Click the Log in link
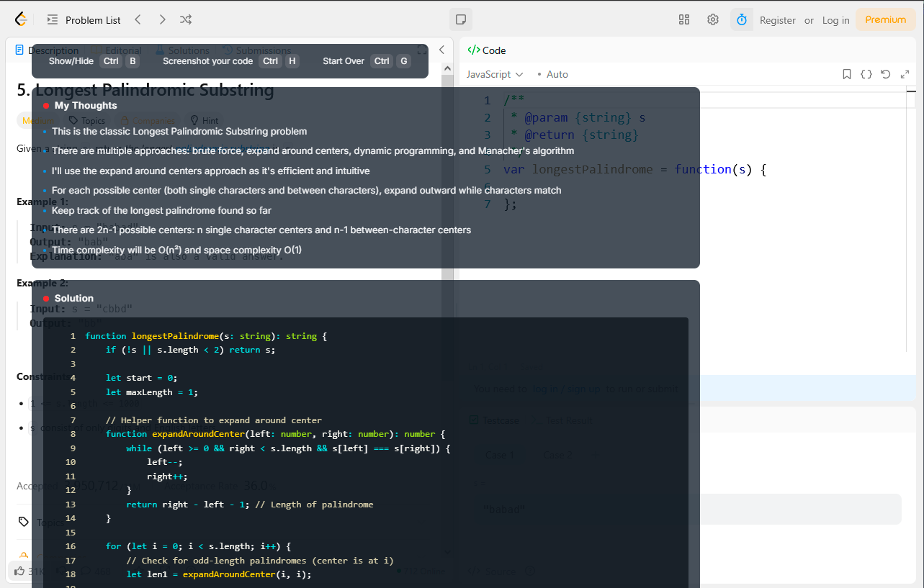The width and height of the screenshot is (924, 588). click(835, 19)
